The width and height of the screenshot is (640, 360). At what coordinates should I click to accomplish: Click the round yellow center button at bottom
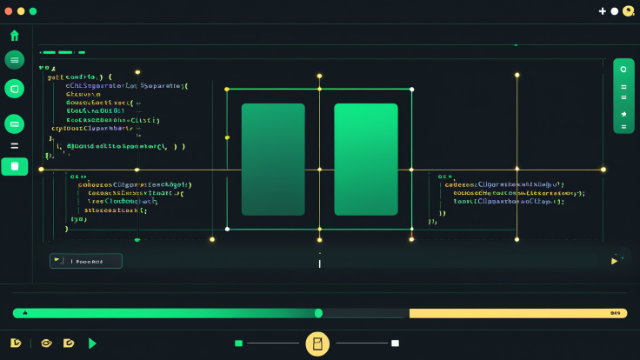[318, 344]
